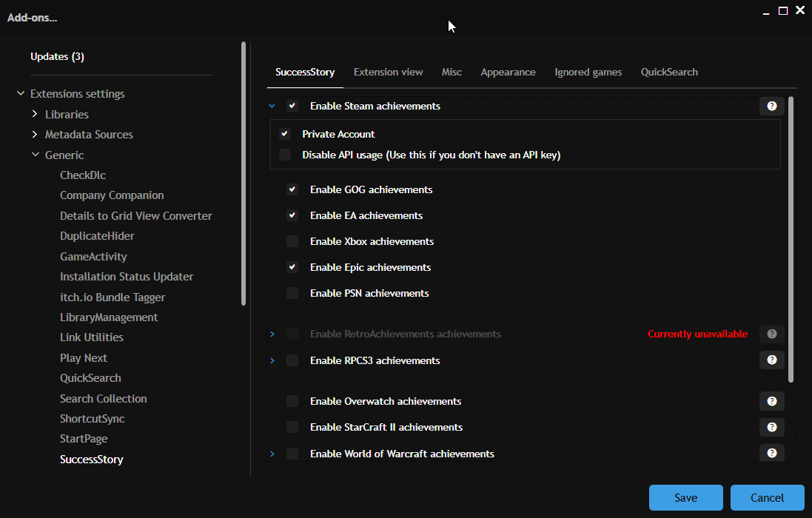The image size is (812, 518).
Task: Collapse the Extensions settings tree
Action: click(x=20, y=93)
